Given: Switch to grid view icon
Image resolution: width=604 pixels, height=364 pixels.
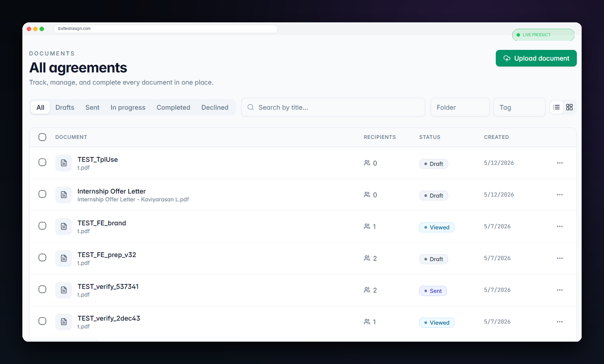Looking at the screenshot, I should pos(569,107).
